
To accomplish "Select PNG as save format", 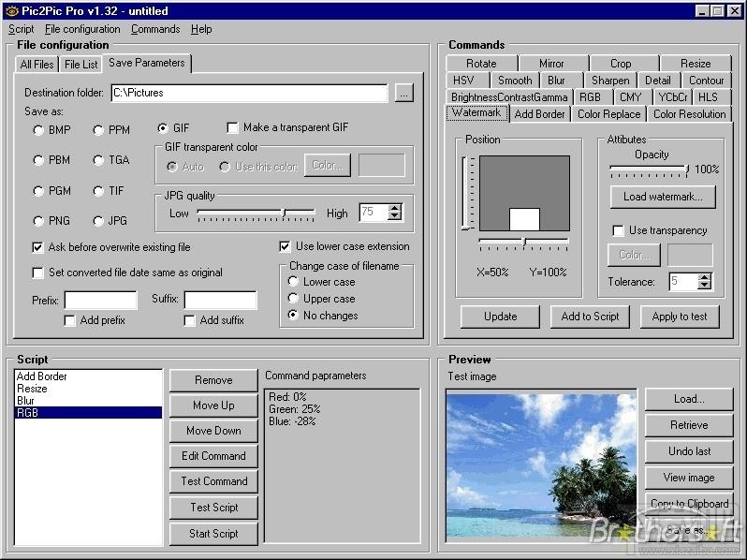I will 51,221.
